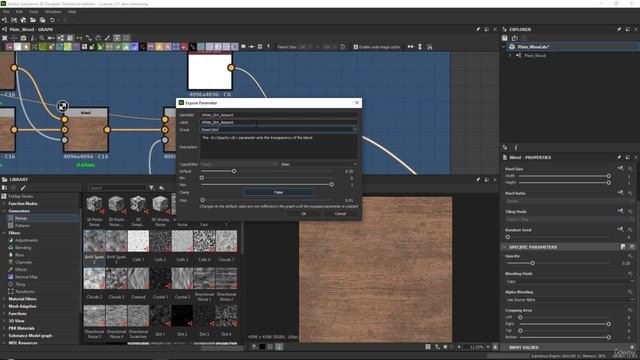The height and width of the screenshot is (360, 640).
Task: Click OK in the Expose Parameter dialog
Action: pyautogui.click(x=303, y=213)
